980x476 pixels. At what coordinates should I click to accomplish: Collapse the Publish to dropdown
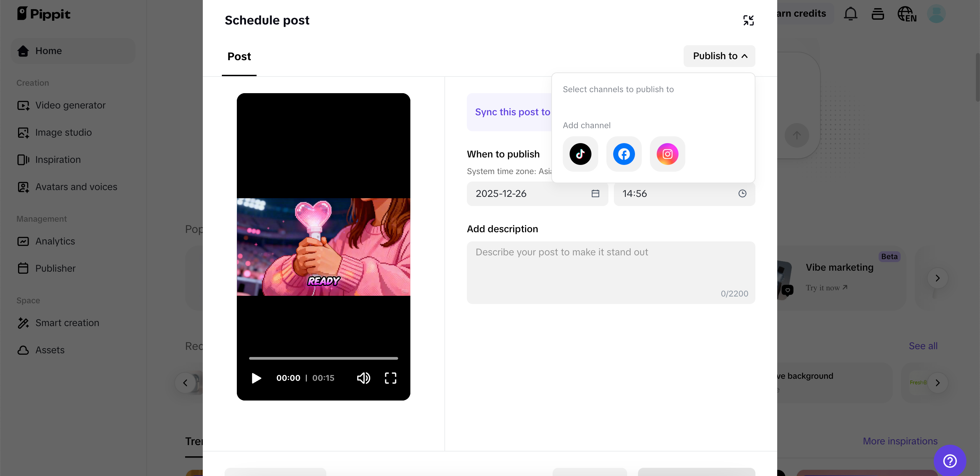pos(719,56)
